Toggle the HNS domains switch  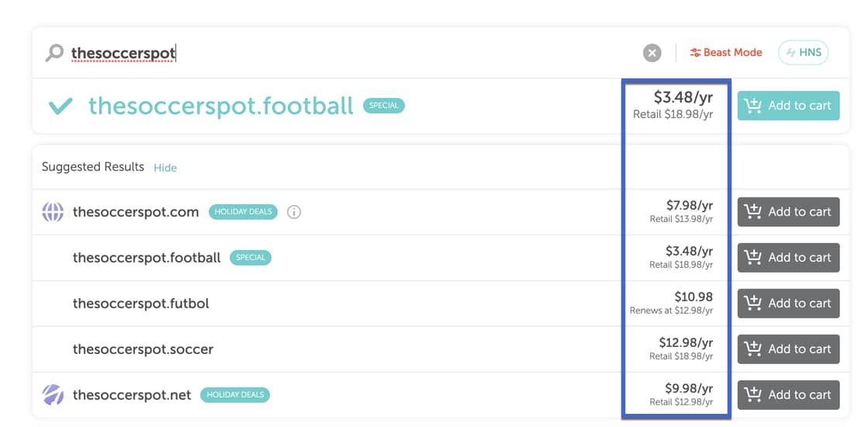(803, 53)
